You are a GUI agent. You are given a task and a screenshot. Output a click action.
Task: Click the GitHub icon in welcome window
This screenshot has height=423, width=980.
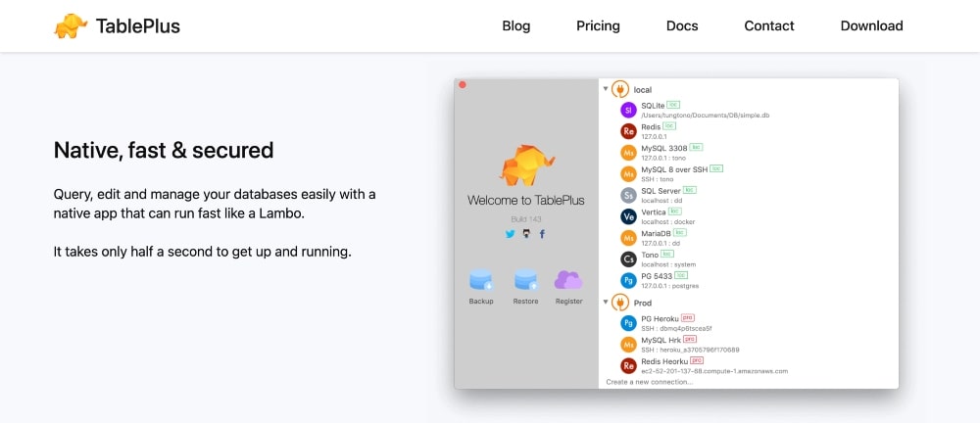coord(526,234)
